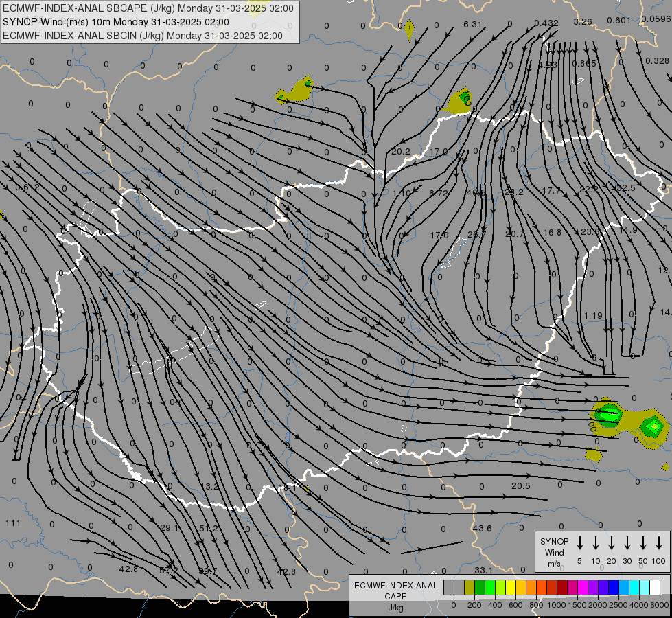
Task: Click the 4000 tick label under the color bar
Action: [640, 605]
